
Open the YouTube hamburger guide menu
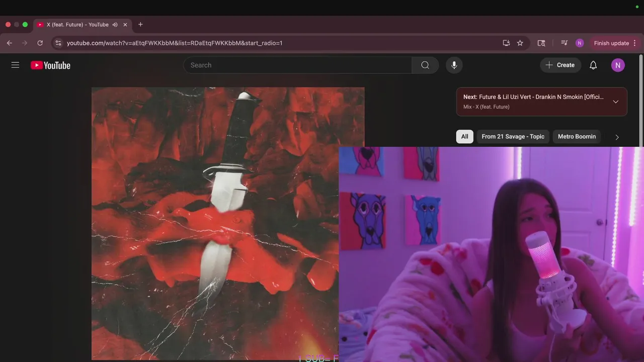tap(15, 65)
